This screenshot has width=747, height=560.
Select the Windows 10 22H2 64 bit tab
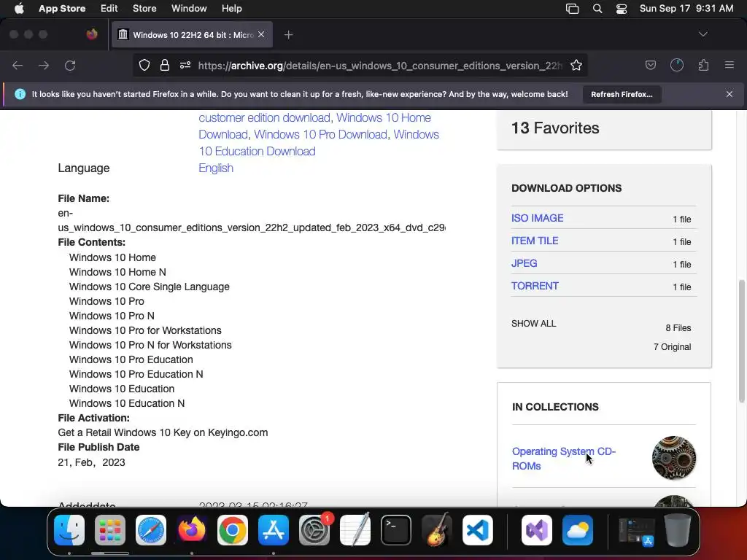192,34
